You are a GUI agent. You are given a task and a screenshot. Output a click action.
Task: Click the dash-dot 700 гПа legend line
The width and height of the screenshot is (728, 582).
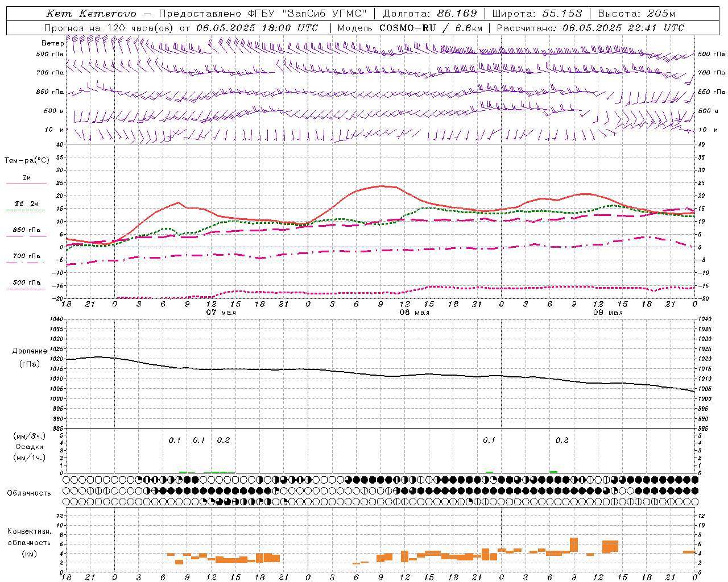pos(25,263)
